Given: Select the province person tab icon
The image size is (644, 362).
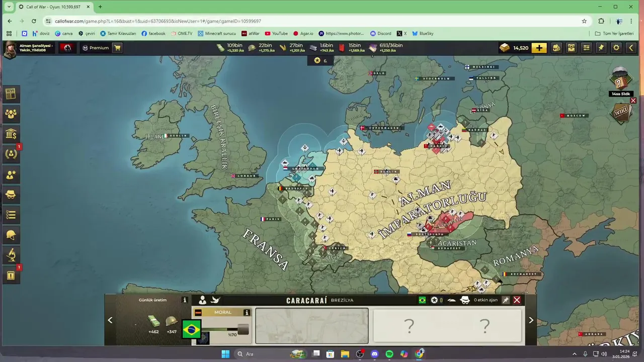Looking at the screenshot, I should coord(202,300).
